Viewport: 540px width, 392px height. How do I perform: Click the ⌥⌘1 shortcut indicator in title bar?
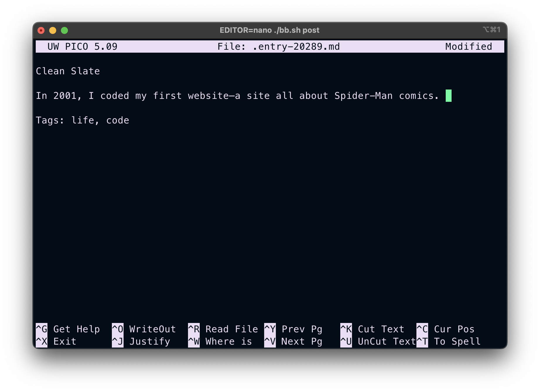[491, 30]
